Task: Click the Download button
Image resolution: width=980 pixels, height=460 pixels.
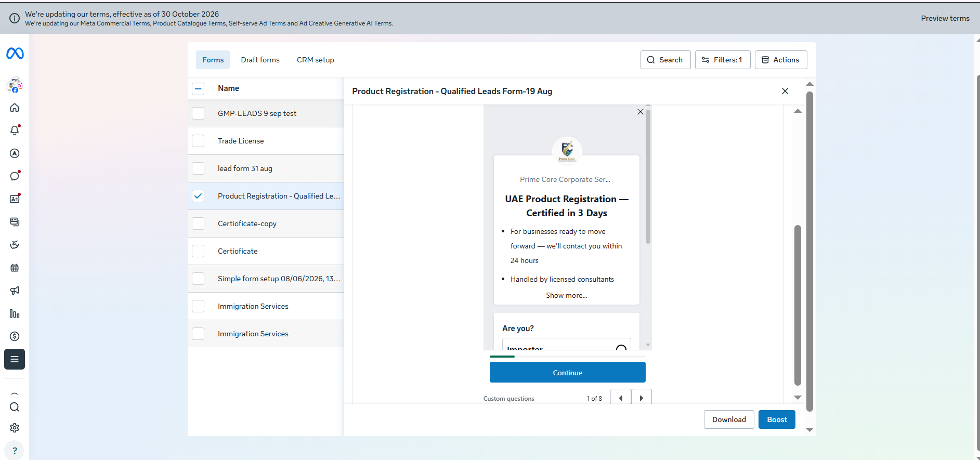Action: tap(729, 419)
